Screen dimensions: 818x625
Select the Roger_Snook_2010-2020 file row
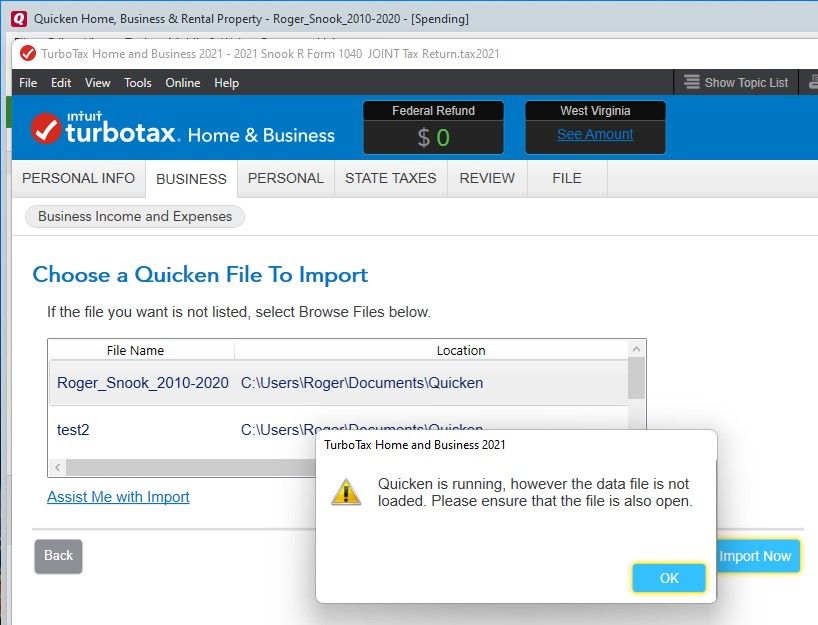[339, 383]
